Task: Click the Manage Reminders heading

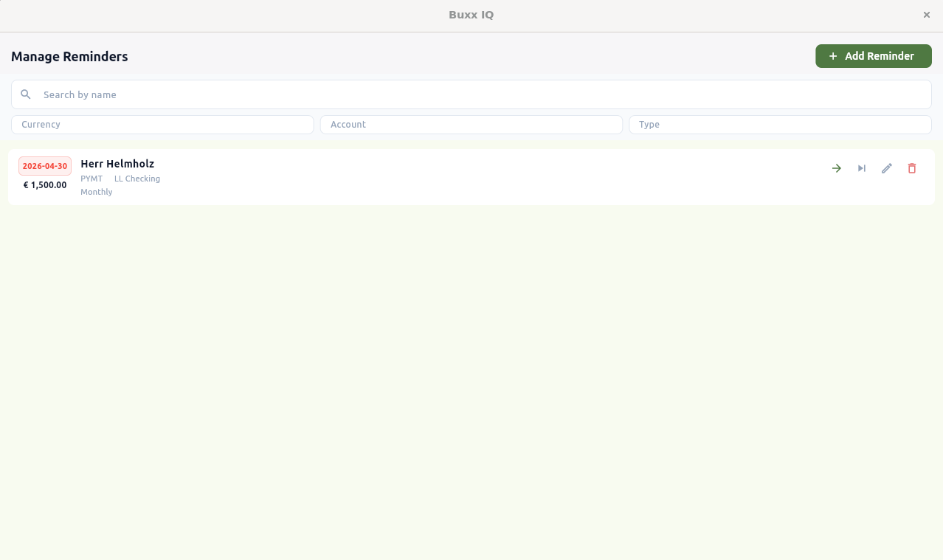Action: (69, 57)
